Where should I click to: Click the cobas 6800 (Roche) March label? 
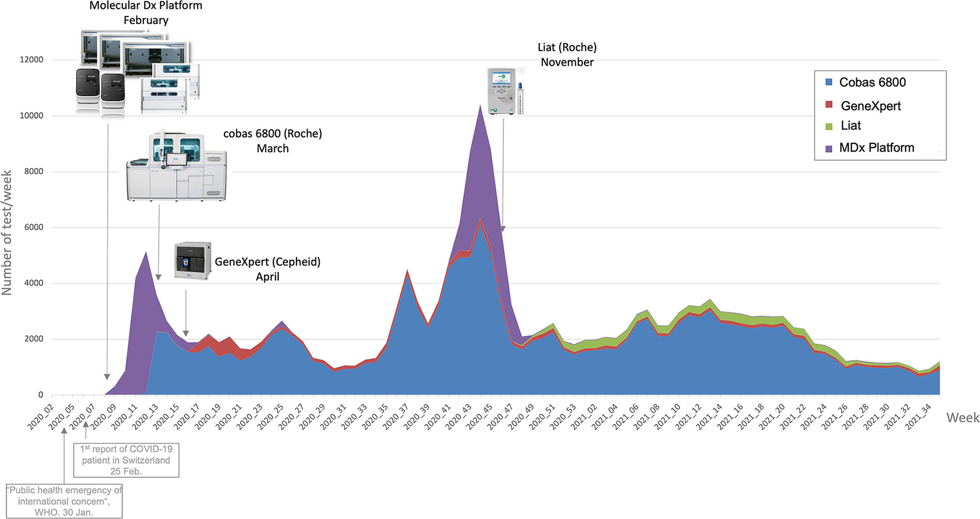tap(273, 141)
